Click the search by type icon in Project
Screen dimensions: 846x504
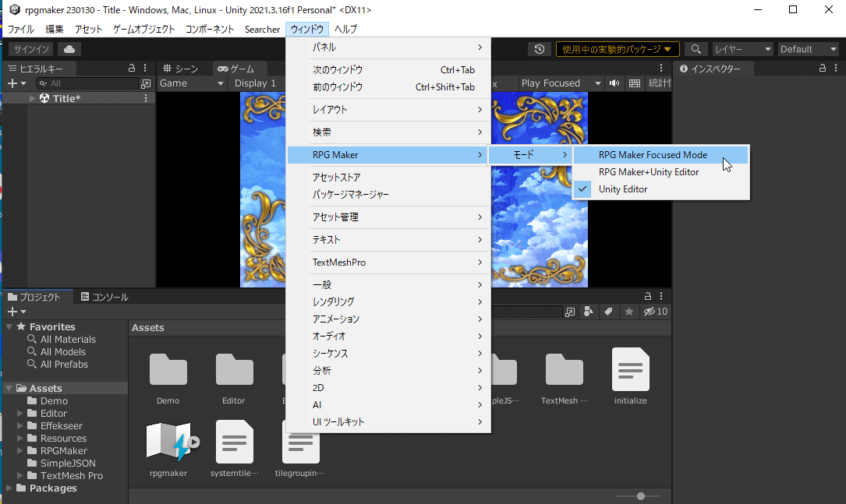(589, 312)
